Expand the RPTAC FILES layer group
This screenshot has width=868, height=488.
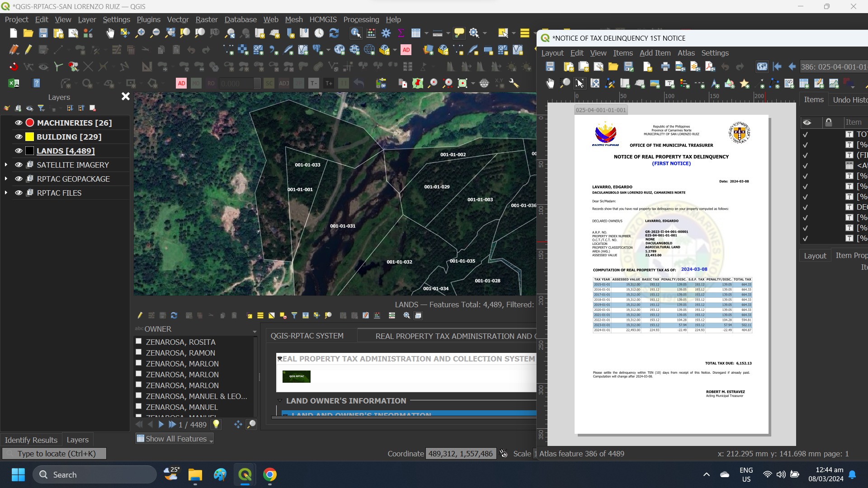(6, 193)
